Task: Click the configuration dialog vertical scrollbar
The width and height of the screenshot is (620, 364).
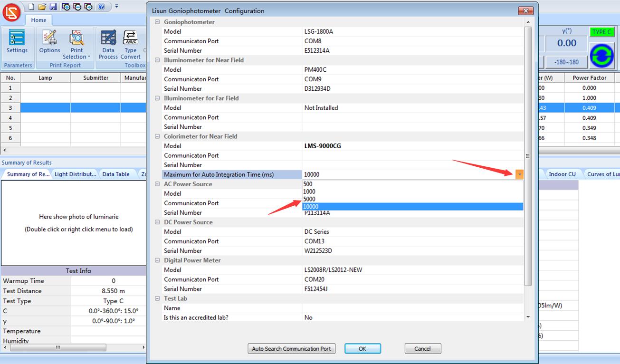Action: pos(528,157)
